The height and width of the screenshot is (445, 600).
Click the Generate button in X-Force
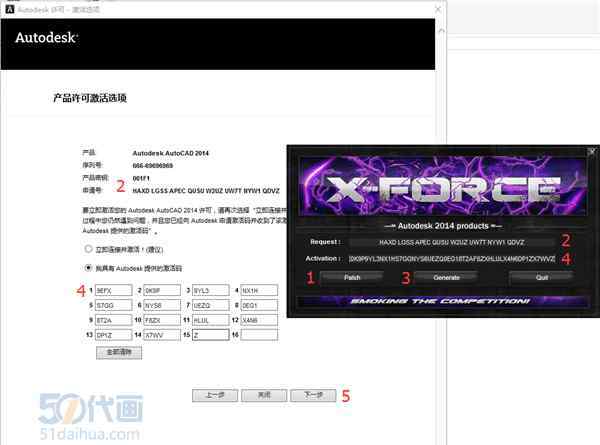point(446,277)
